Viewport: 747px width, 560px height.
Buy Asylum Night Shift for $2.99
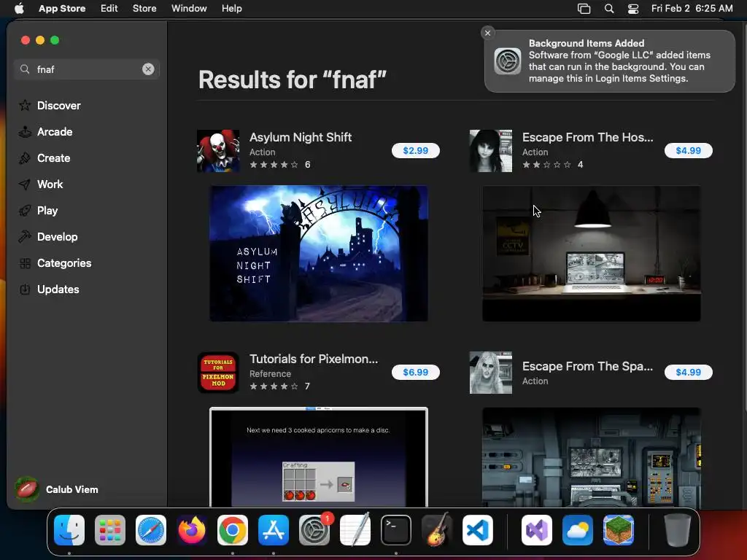click(415, 150)
